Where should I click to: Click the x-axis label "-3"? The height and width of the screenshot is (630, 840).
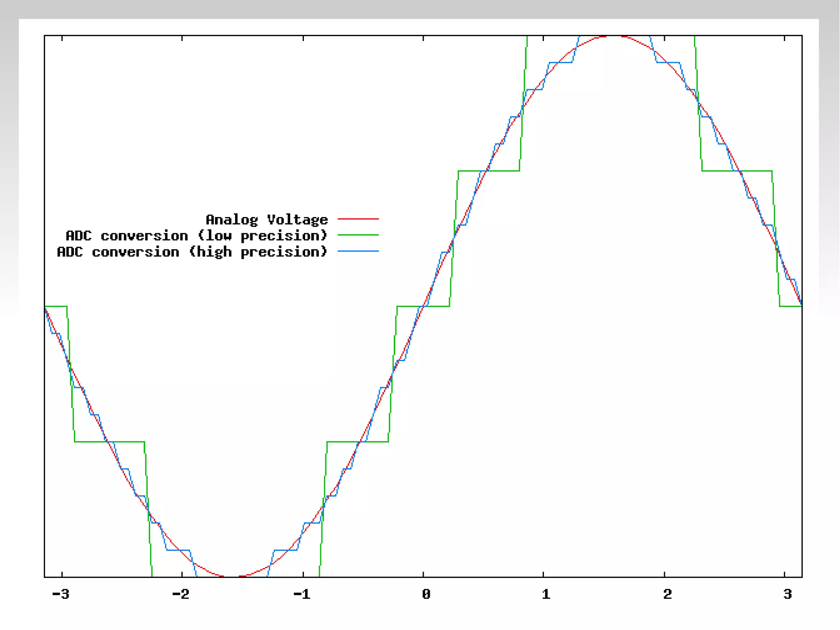[61, 594]
